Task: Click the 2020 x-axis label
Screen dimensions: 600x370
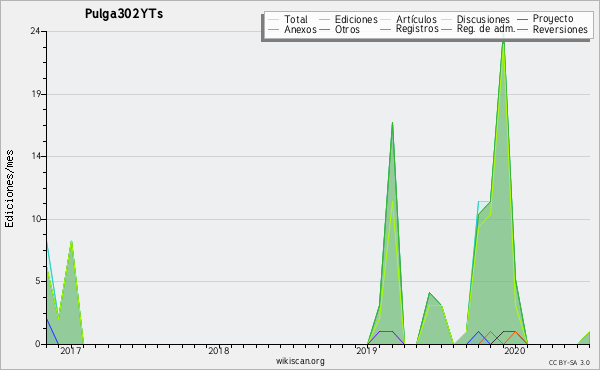Action: pyautogui.click(x=515, y=350)
